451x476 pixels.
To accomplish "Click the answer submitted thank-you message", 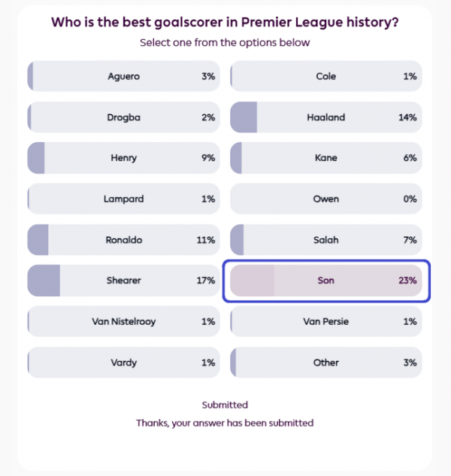I will (x=225, y=423).
